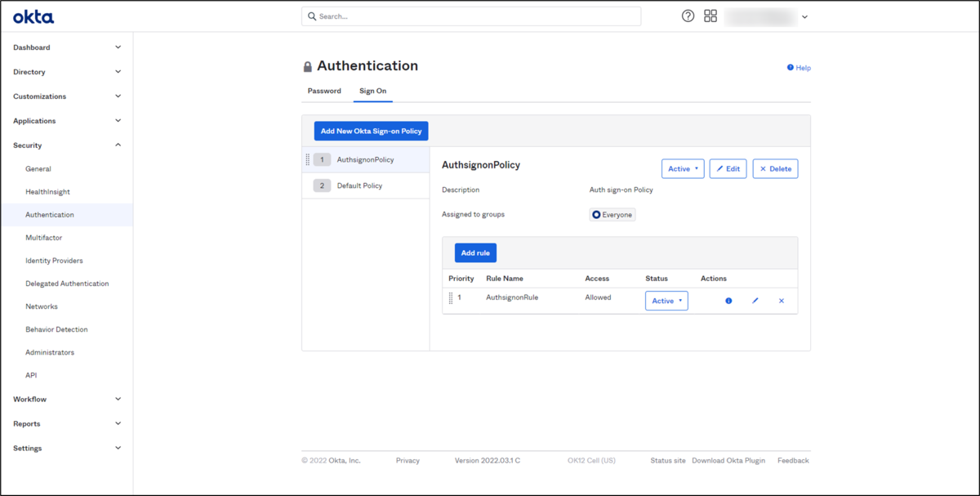Expand the Settings menu

(118, 449)
